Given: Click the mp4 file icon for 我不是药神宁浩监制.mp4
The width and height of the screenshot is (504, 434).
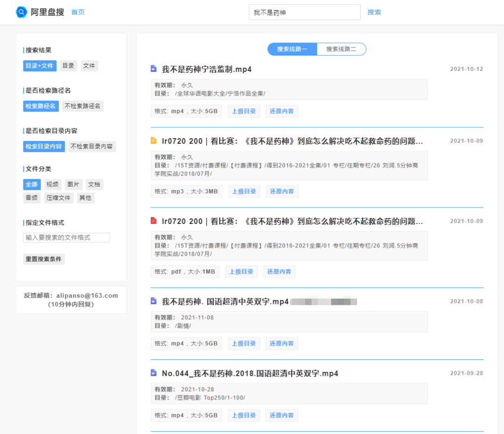Looking at the screenshot, I should pos(154,69).
